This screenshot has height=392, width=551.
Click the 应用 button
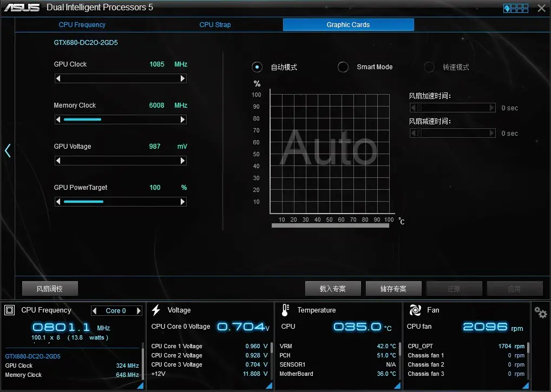[514, 289]
